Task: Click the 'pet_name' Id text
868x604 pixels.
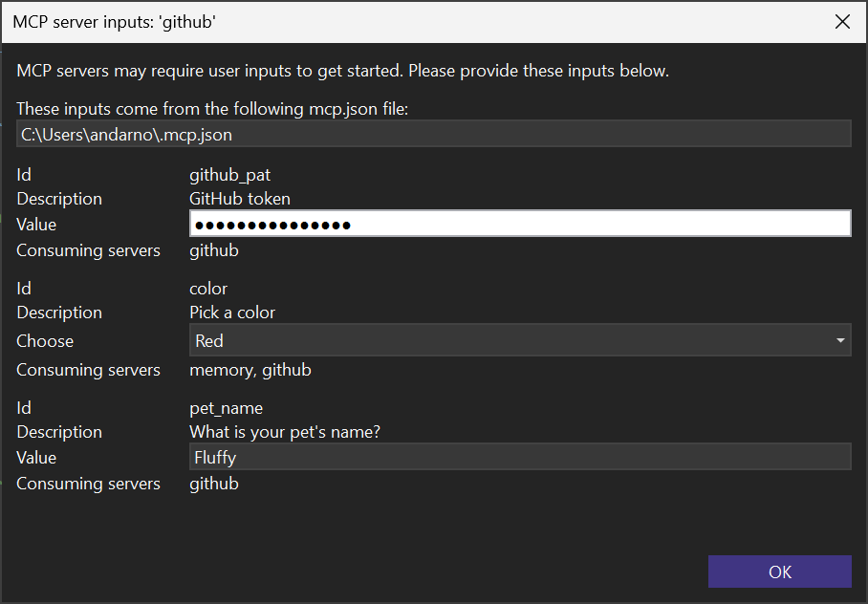Action: pos(226,408)
